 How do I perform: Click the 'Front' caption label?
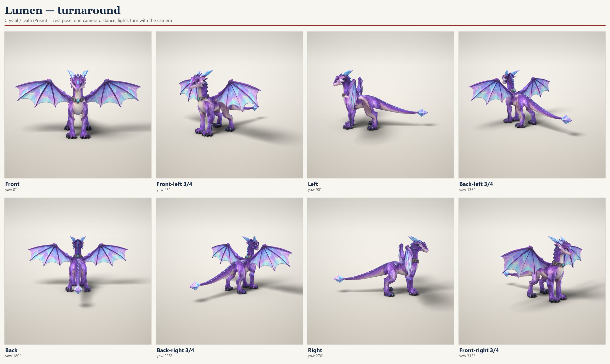[12, 184]
